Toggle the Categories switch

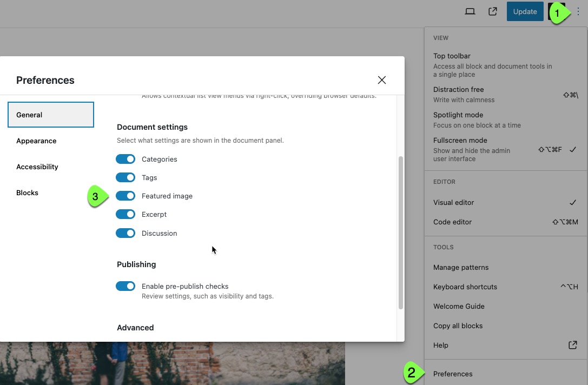pyautogui.click(x=125, y=159)
